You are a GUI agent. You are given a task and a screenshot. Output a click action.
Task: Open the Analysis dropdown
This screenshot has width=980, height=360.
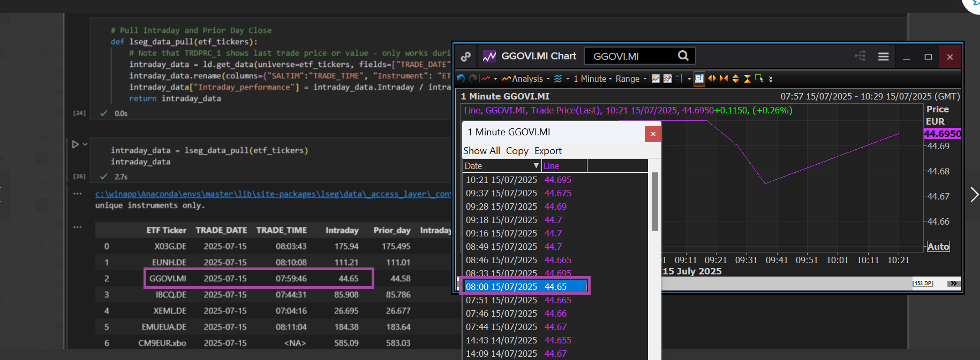pyautogui.click(x=526, y=79)
